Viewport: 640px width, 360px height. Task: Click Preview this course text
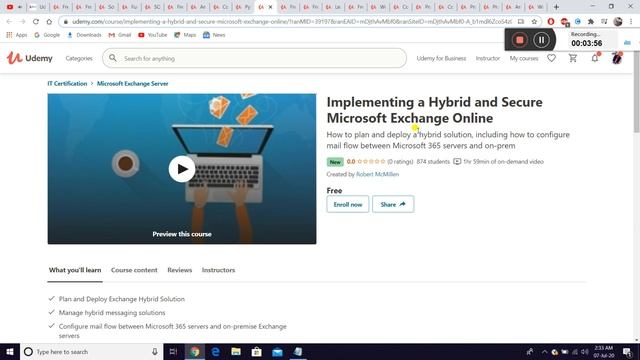(182, 234)
